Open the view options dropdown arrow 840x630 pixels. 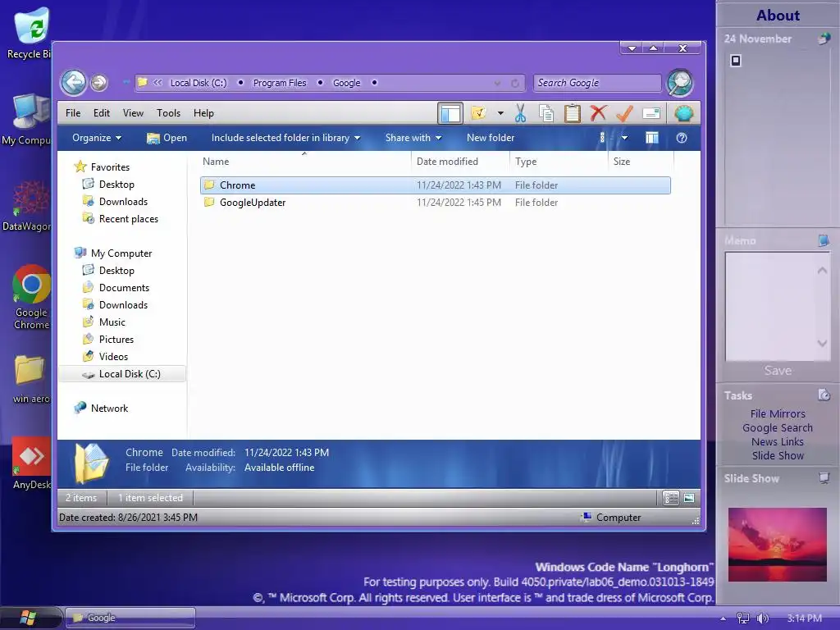[x=624, y=138]
